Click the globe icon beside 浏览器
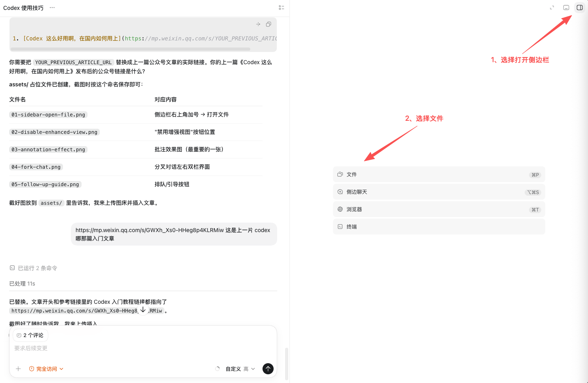The height and width of the screenshot is (383, 588). click(340, 209)
